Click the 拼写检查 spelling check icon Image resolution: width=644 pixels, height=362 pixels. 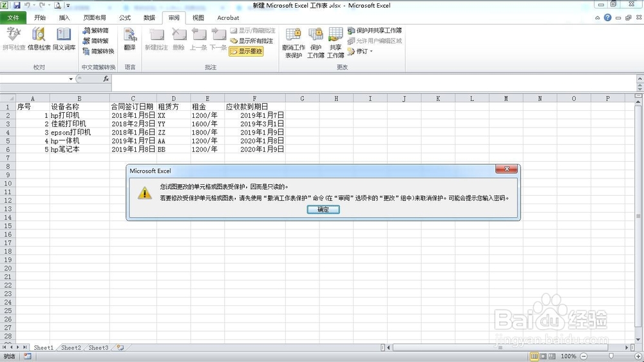tap(14, 39)
